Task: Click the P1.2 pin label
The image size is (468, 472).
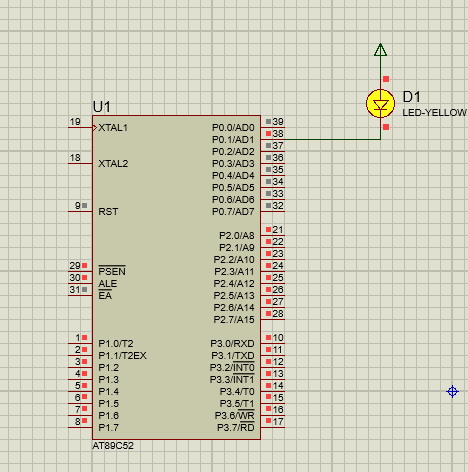Action: pyautogui.click(x=109, y=368)
